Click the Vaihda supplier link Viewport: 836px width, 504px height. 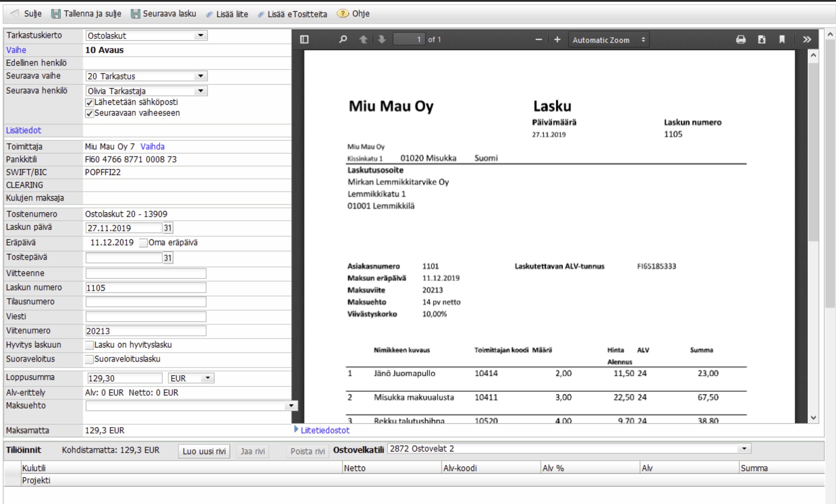tap(152, 147)
